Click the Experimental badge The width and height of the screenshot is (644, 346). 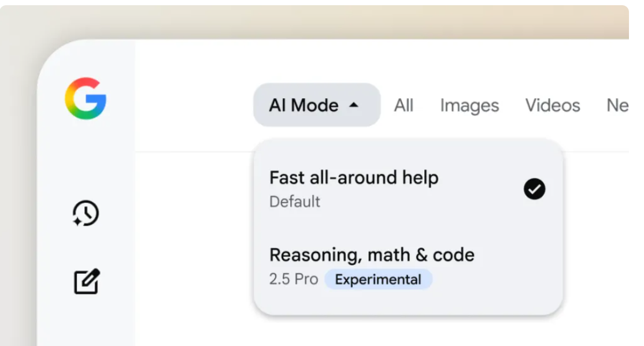click(378, 280)
